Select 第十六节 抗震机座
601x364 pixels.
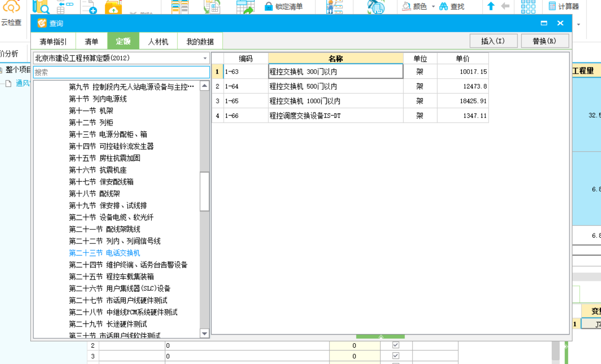(x=98, y=170)
